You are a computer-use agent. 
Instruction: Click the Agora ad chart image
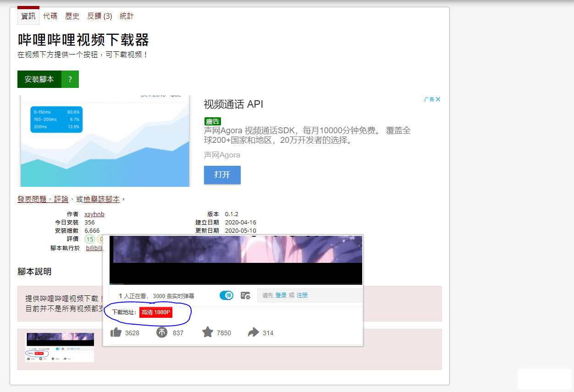click(x=105, y=141)
